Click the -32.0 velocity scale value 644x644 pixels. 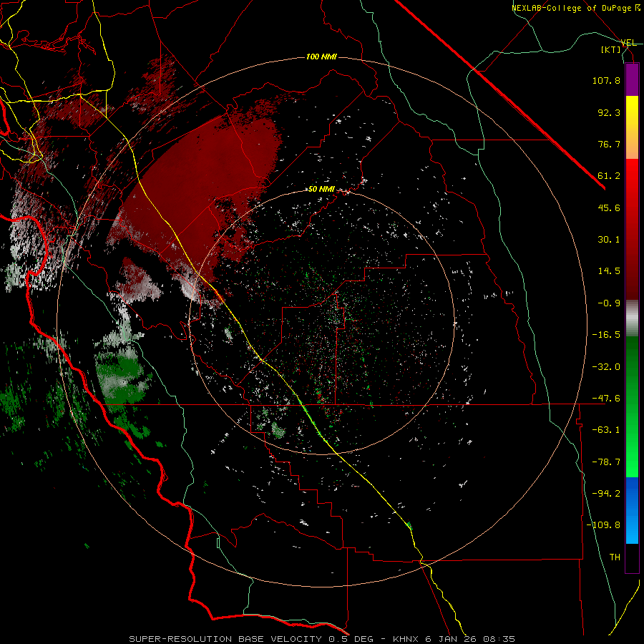tap(606, 367)
